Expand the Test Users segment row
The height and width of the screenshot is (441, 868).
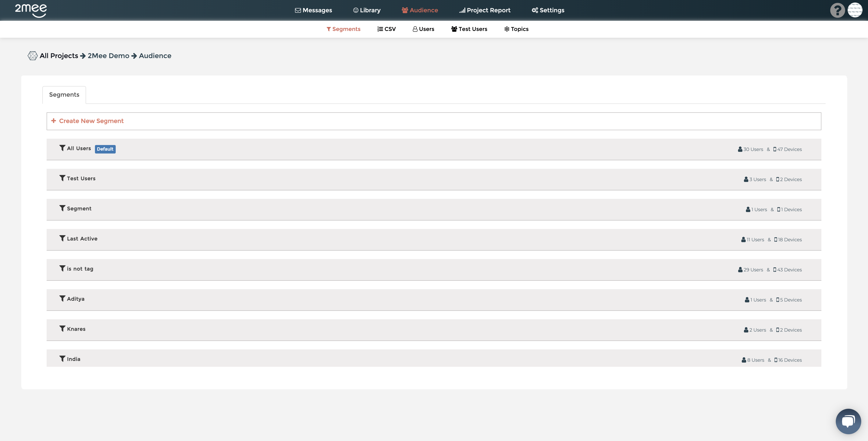point(434,179)
